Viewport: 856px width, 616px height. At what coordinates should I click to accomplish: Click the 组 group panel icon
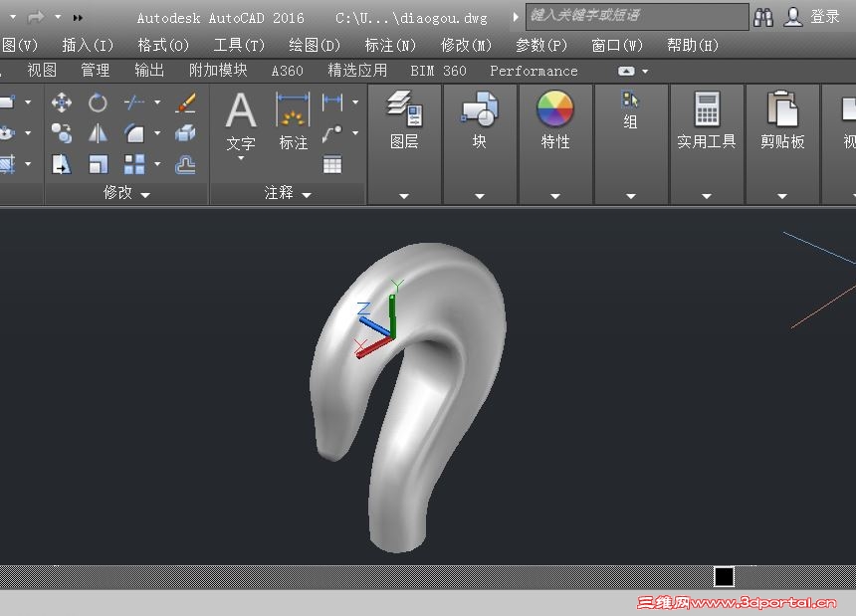(630, 100)
